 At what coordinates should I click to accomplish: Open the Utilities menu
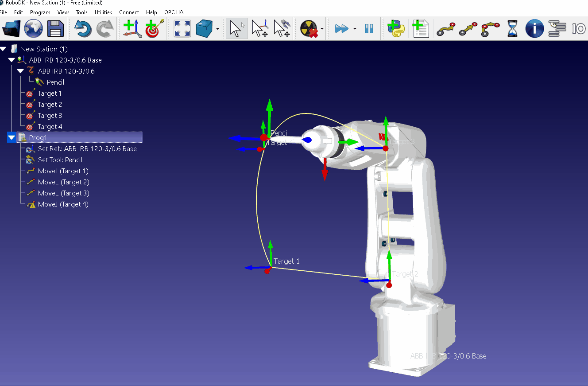click(x=103, y=12)
